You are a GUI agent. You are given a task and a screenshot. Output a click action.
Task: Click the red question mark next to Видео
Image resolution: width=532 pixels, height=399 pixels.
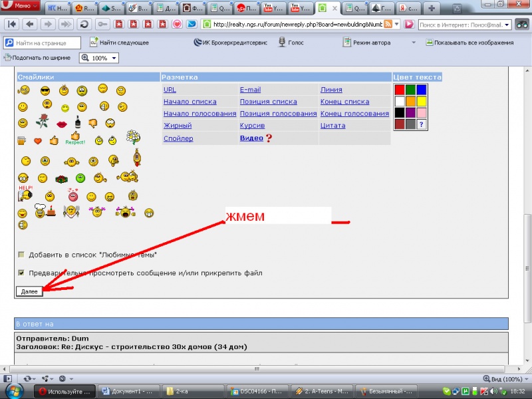[269, 138]
